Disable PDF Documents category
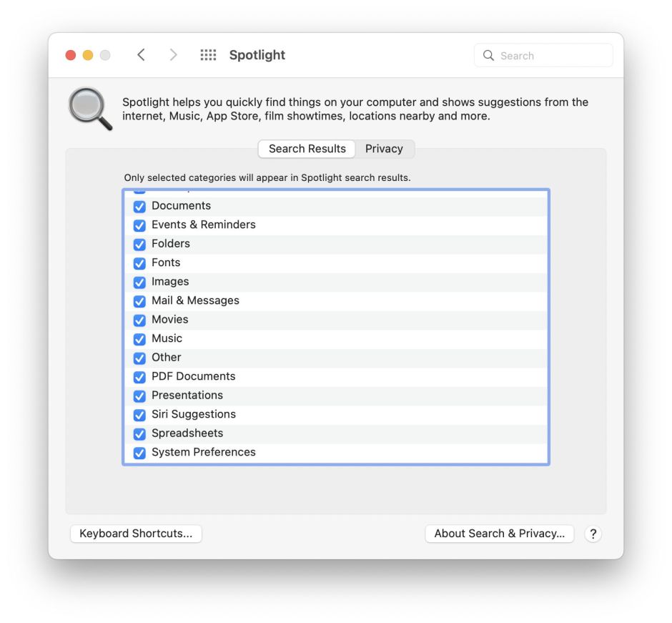Screen dimensions: 672x623 point(139,377)
